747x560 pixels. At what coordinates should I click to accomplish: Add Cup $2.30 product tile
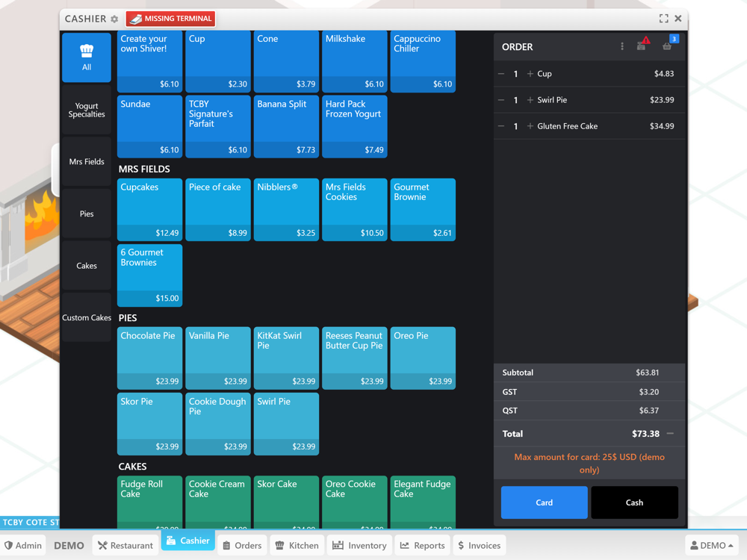[x=217, y=61]
